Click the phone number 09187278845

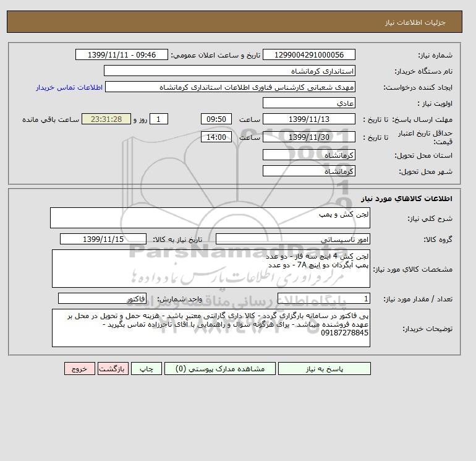(x=344, y=333)
